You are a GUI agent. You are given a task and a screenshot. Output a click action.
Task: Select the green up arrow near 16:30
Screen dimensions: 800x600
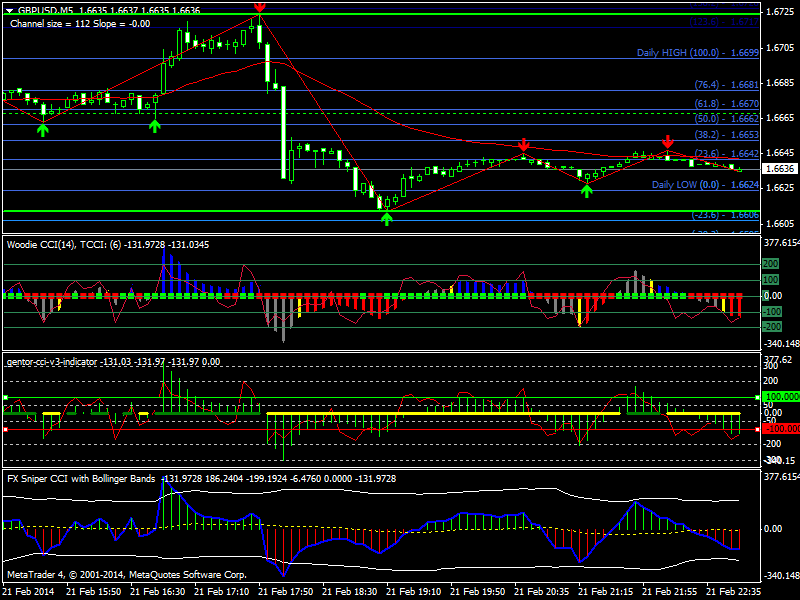[x=155, y=125]
